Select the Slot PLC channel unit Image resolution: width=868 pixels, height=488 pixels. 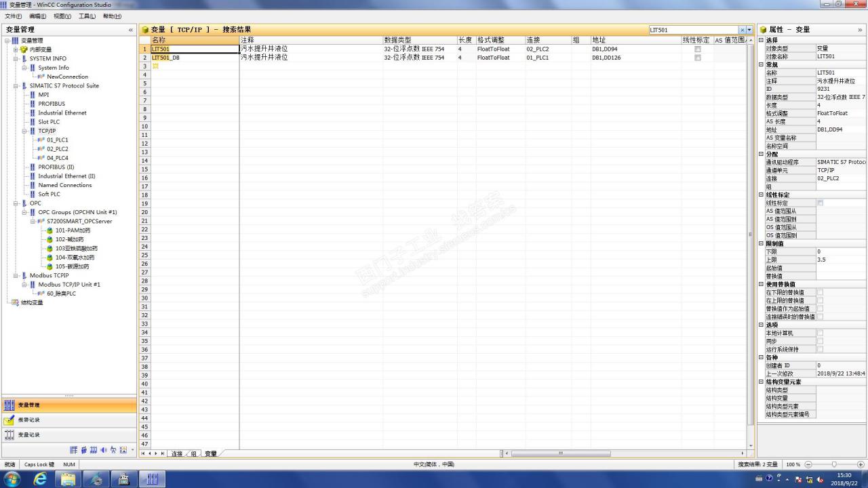pos(49,122)
